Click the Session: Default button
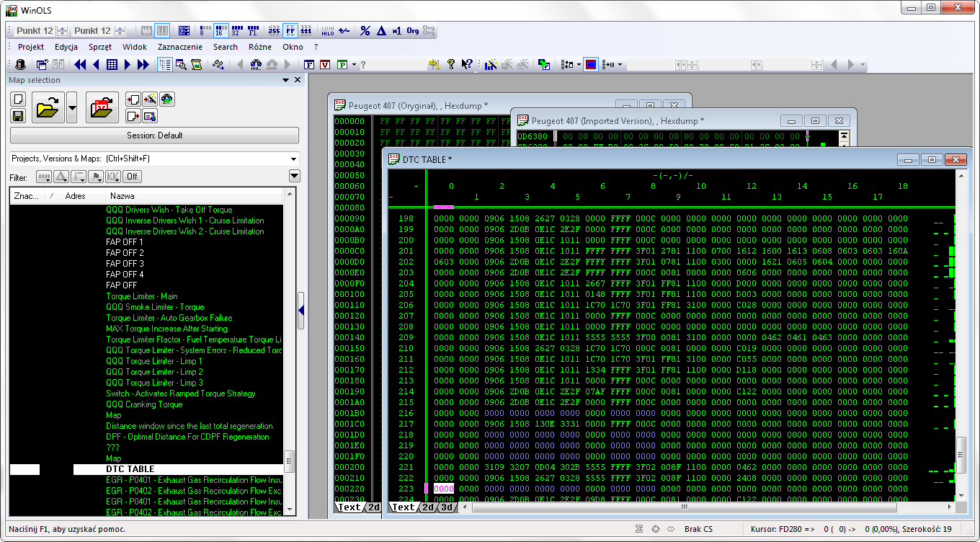980x542 pixels. coord(154,135)
